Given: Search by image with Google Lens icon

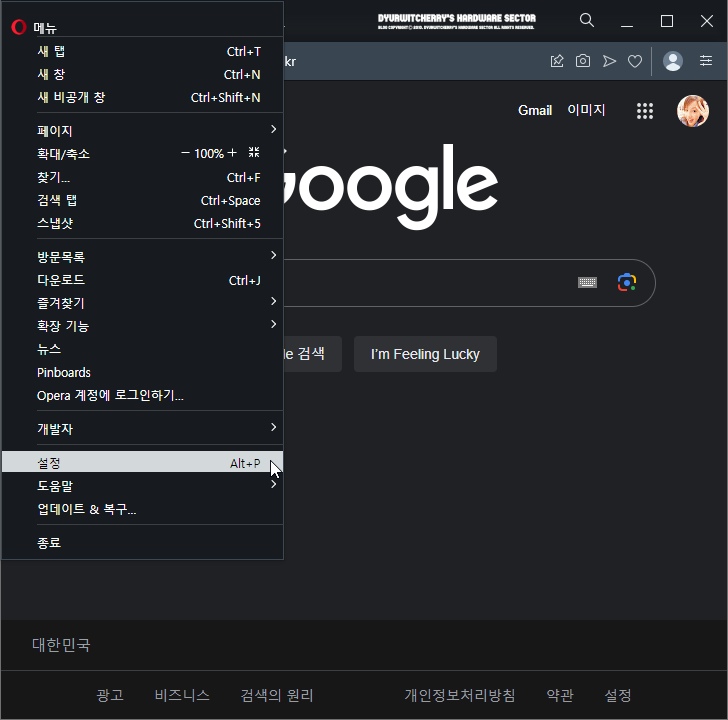Looking at the screenshot, I should [x=627, y=282].
